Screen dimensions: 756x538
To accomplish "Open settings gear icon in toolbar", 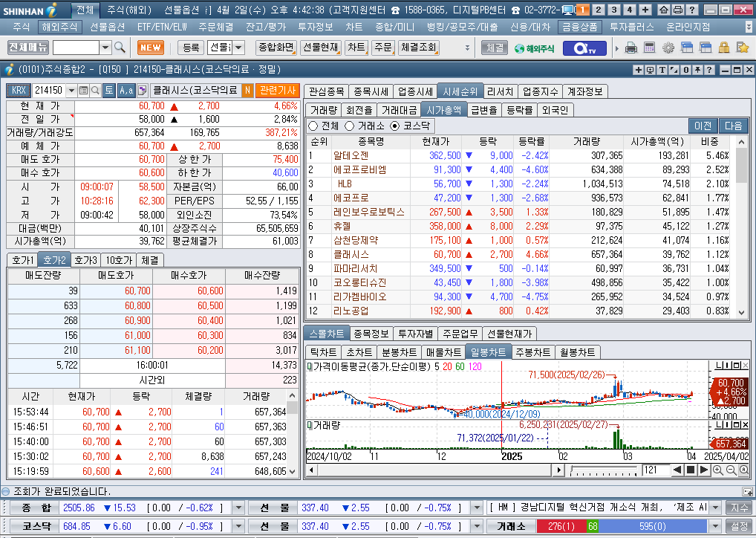I will click(x=668, y=48).
